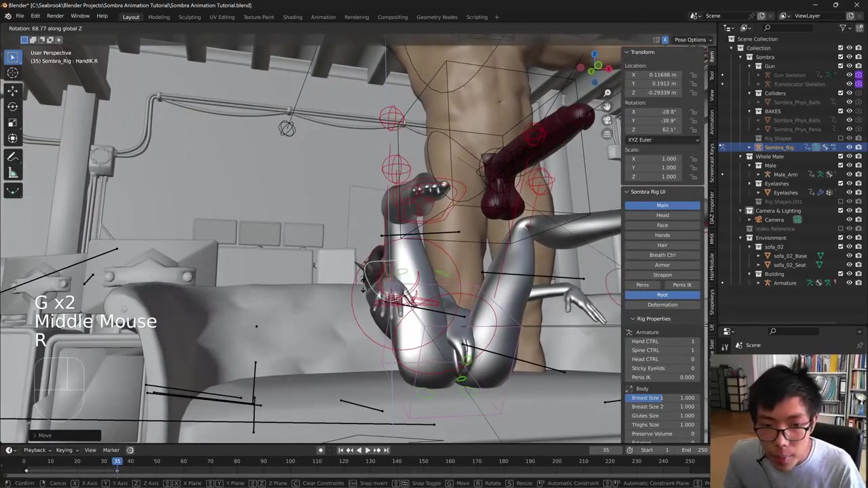This screenshot has width=868, height=488.
Task: Select the Move tool in left toolbar
Action: tap(12, 90)
